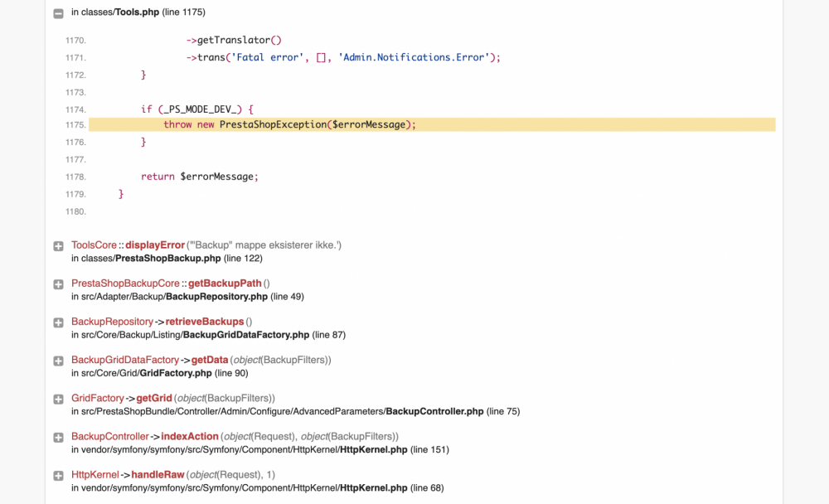
Task: Click the highlighted PrestaShopException throw line
Action: (x=290, y=124)
